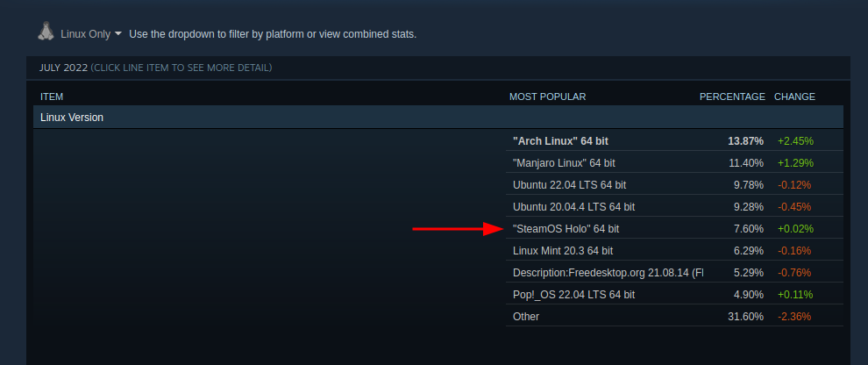868x365 pixels.
Task: Click the 13.87% Arch Linux percentage value
Action: [x=745, y=141]
